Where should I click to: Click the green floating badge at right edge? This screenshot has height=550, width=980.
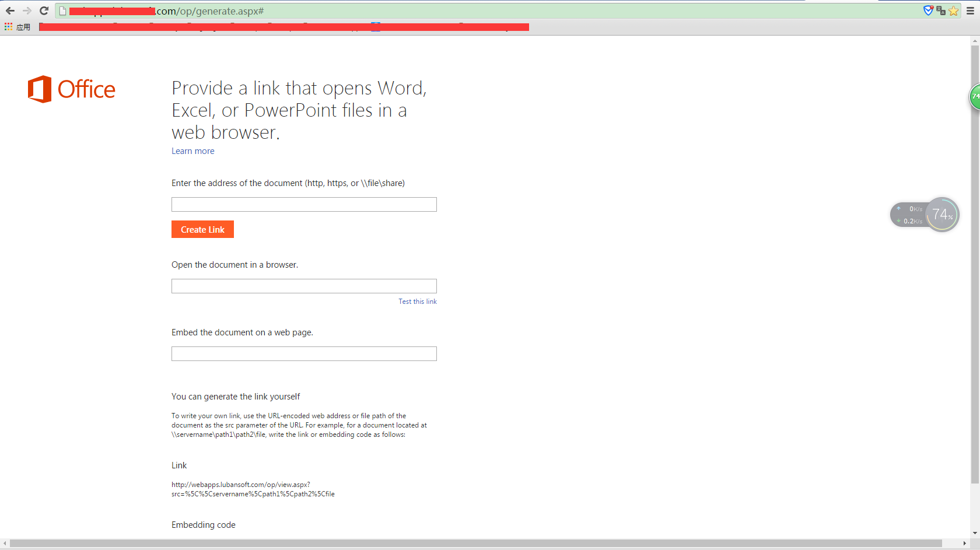(x=975, y=97)
